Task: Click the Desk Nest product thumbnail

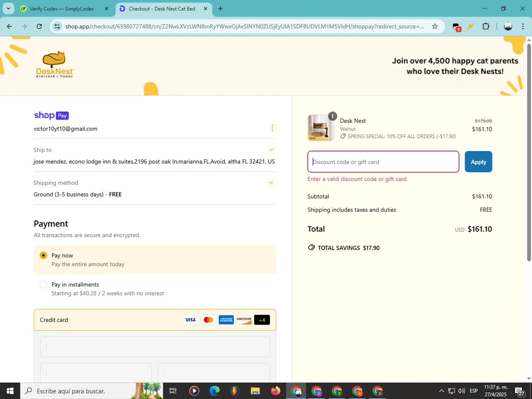Action: coord(321,128)
